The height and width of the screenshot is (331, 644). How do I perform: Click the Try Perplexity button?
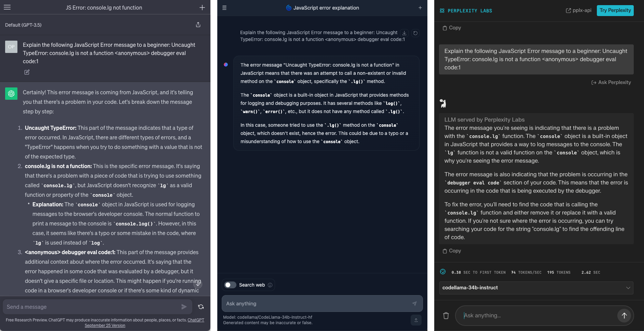pyautogui.click(x=615, y=10)
